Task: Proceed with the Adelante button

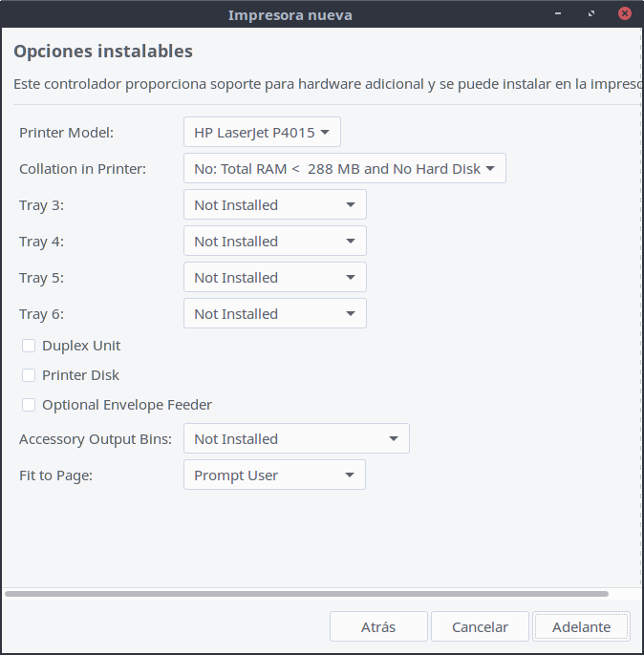Action: [x=581, y=627]
